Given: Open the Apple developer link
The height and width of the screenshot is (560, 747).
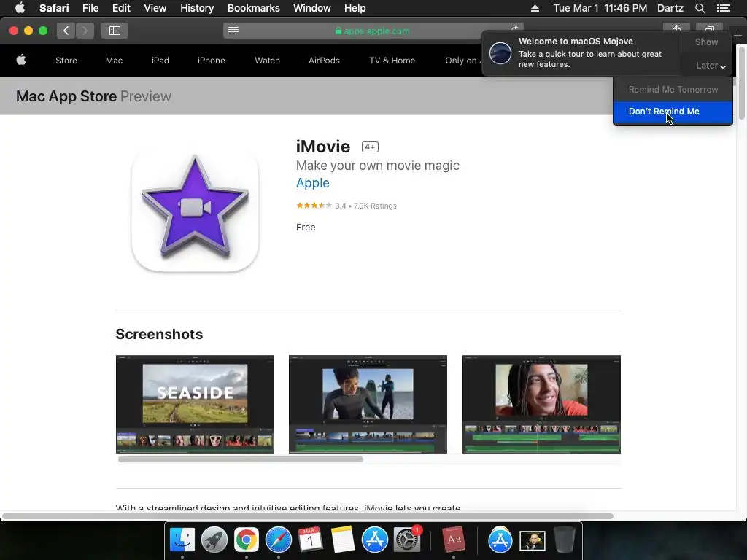Looking at the screenshot, I should (312, 183).
